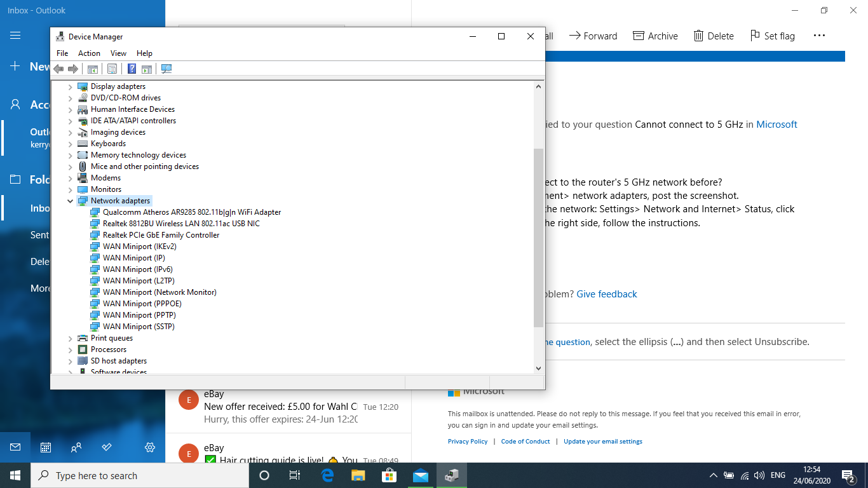Image resolution: width=868 pixels, height=488 pixels.
Task: Open File Explorer from the taskbar
Action: tap(358, 475)
